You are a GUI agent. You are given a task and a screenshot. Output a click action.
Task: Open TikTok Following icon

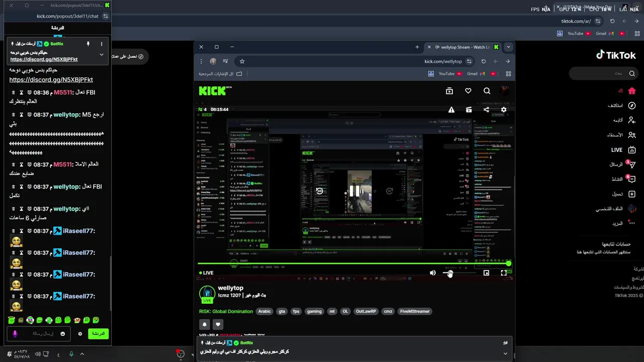pos(632,120)
